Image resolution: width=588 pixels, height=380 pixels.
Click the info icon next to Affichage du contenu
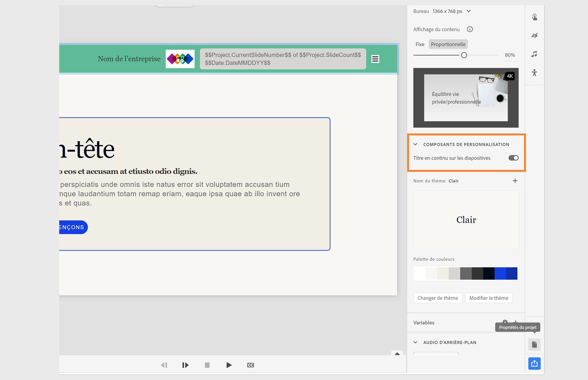pos(470,29)
